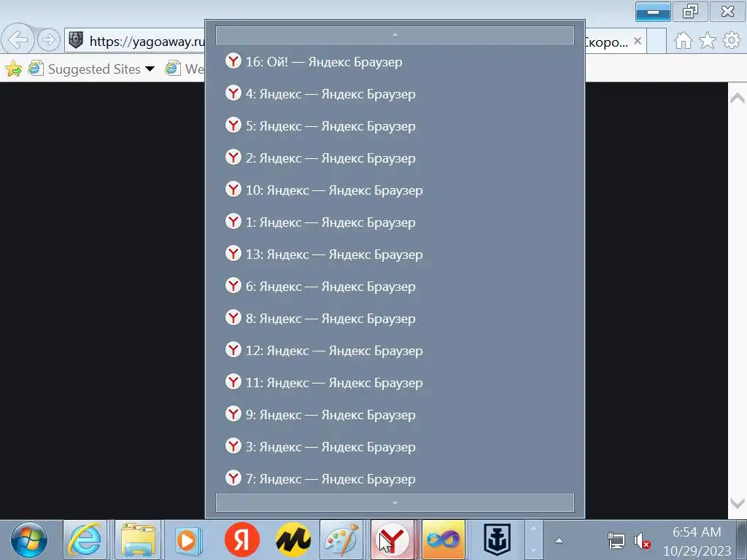Image resolution: width=747 pixels, height=560 pixels.
Task: Switch to '4: Яндекс — Яндекс Браузер' window
Action: point(395,94)
